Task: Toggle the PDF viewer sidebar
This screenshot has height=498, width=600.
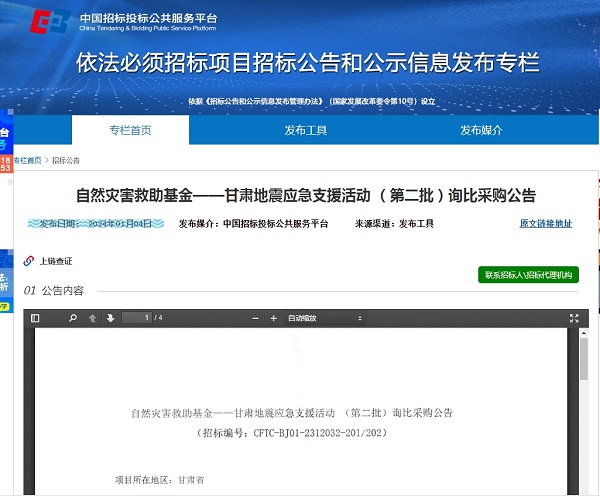Action: [35, 318]
